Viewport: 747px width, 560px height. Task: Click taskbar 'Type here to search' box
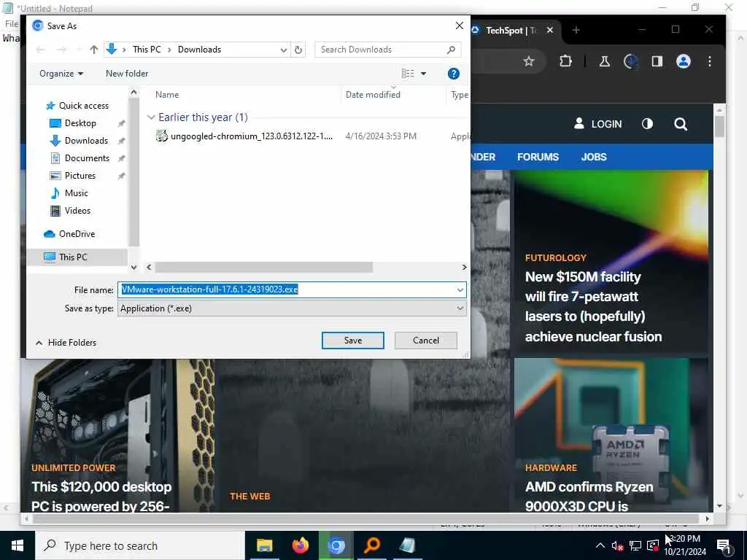140,545
